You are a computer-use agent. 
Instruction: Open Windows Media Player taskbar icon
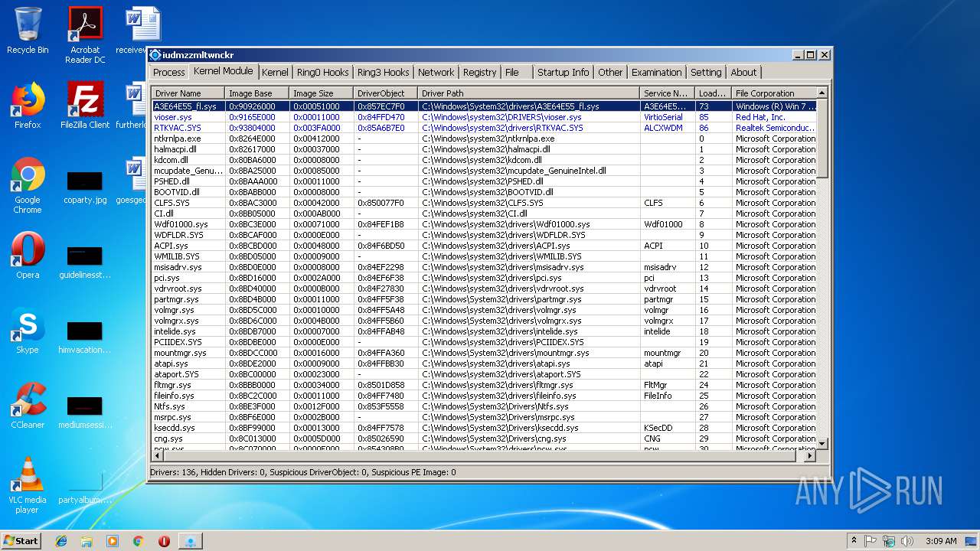113,541
